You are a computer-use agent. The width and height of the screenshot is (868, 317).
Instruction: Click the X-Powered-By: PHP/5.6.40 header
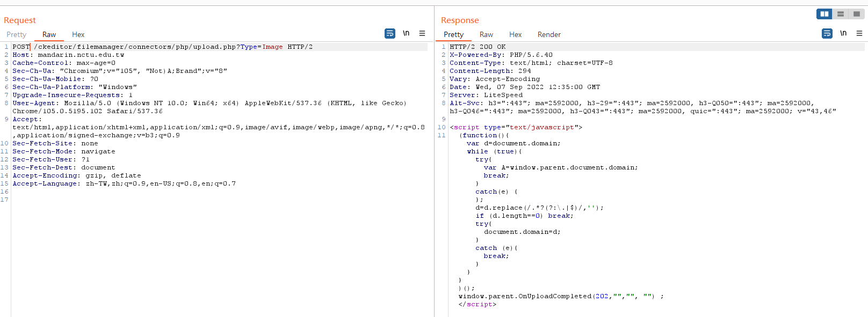501,55
